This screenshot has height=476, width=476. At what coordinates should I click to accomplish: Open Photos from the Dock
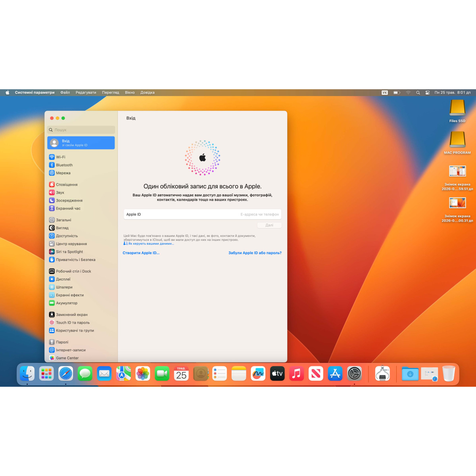tap(143, 374)
